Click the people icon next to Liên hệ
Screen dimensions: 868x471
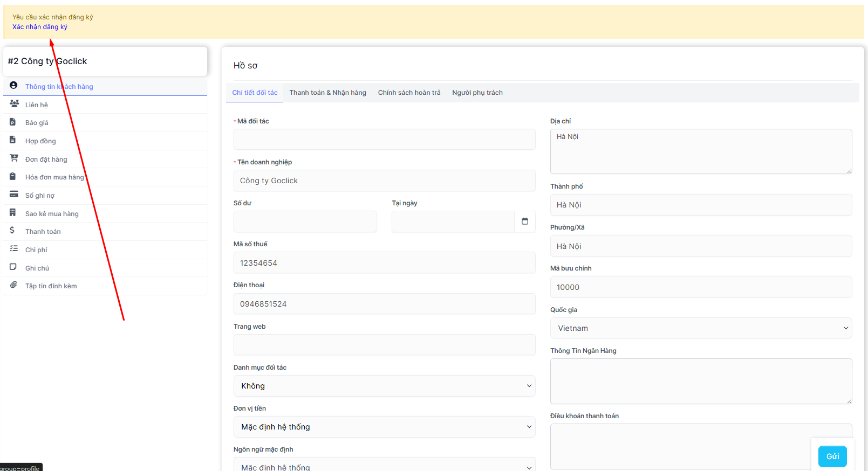click(x=14, y=103)
